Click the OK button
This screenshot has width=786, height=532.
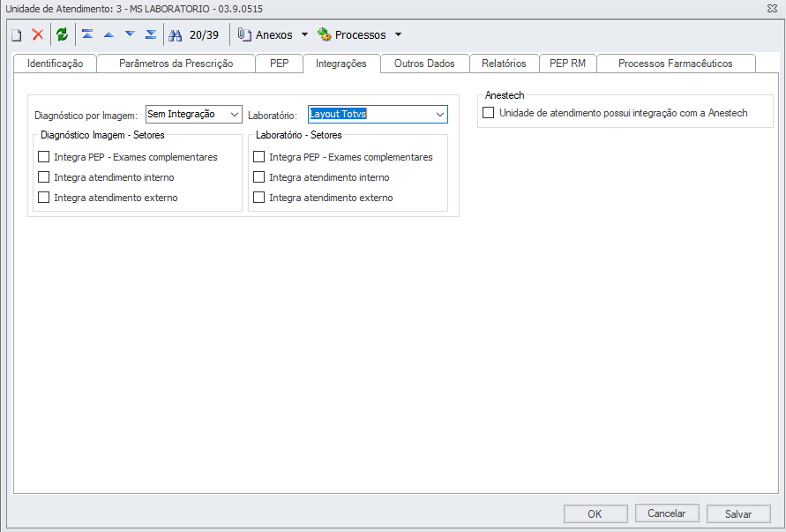(x=595, y=513)
